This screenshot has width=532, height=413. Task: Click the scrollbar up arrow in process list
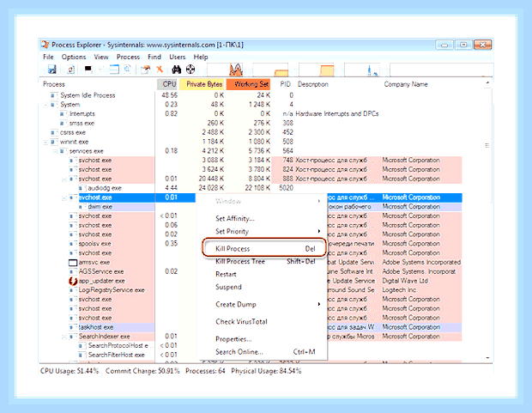pyautogui.click(x=487, y=83)
